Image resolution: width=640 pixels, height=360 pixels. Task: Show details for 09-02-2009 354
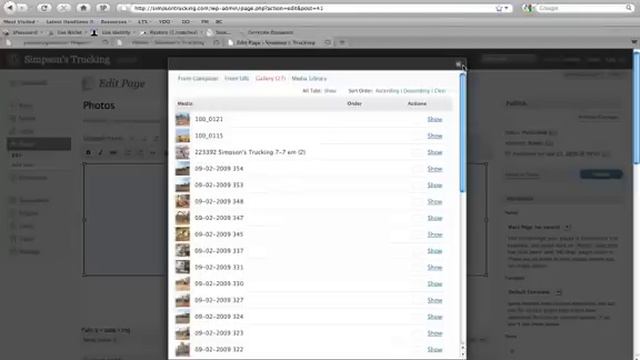(435, 169)
